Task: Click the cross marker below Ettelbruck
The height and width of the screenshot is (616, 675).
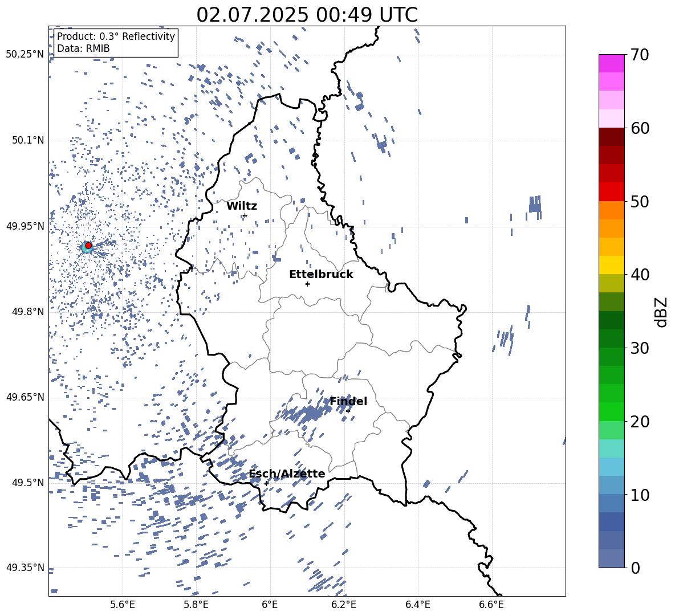Action: pyautogui.click(x=307, y=284)
